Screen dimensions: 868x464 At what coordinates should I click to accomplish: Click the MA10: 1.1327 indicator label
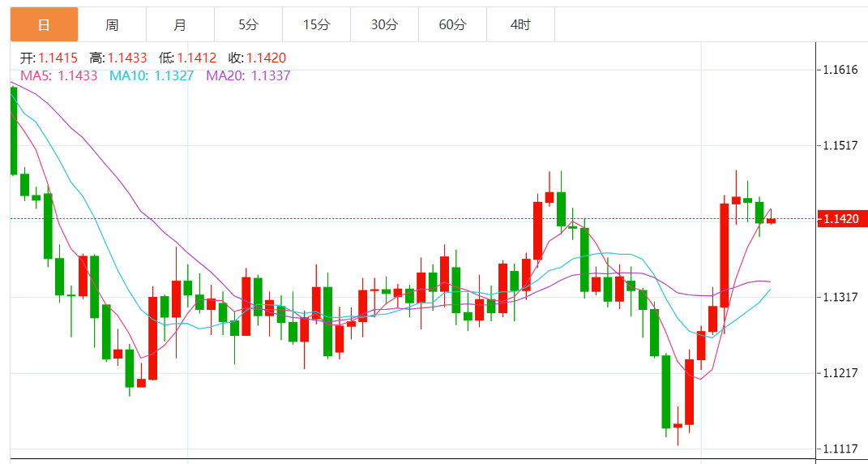click(152, 75)
